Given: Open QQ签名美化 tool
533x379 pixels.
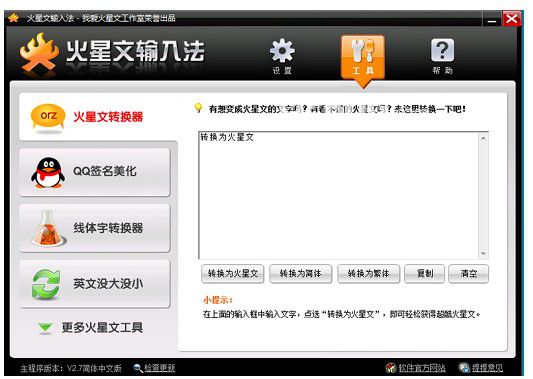Looking at the screenshot, I should click(x=95, y=172).
